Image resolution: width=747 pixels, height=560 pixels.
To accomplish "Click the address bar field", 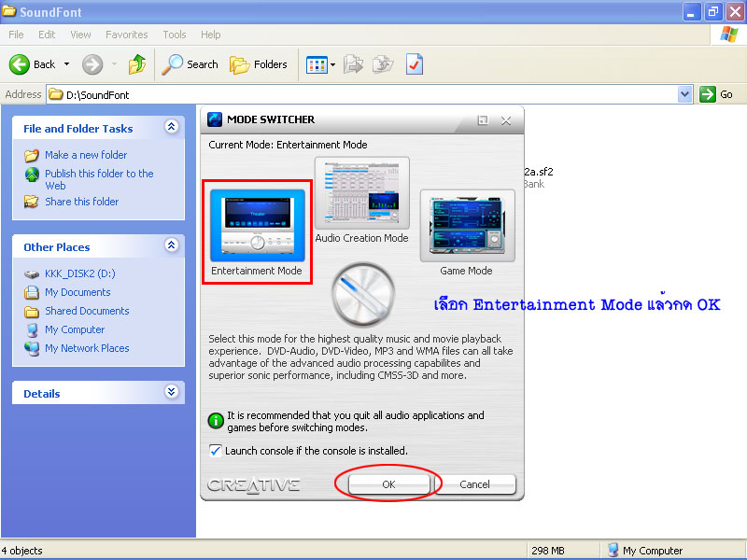I will 362,95.
